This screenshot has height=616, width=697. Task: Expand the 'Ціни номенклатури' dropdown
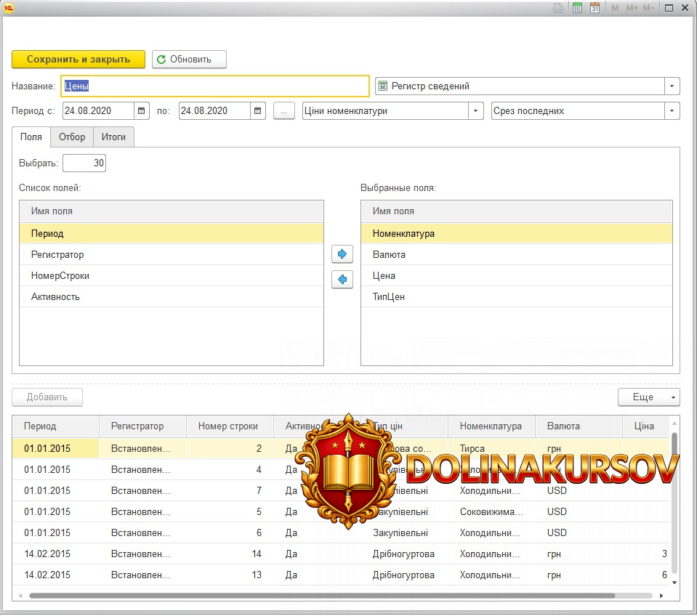click(x=476, y=111)
